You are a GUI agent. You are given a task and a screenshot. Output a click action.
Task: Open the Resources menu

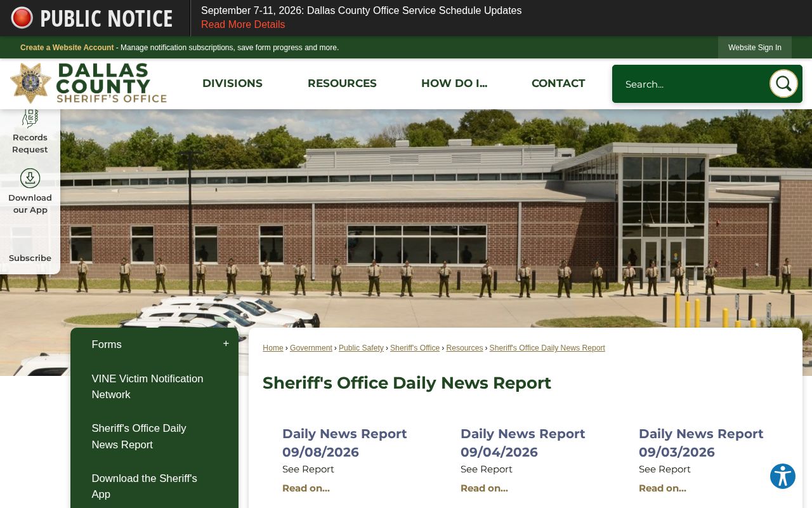342,83
